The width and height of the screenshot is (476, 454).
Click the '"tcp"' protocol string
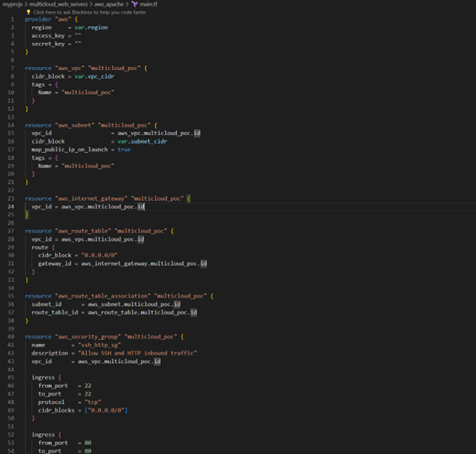pyautogui.click(x=92, y=402)
